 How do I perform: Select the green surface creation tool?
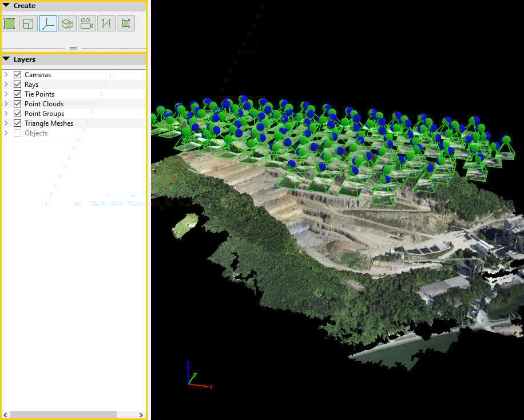point(9,23)
